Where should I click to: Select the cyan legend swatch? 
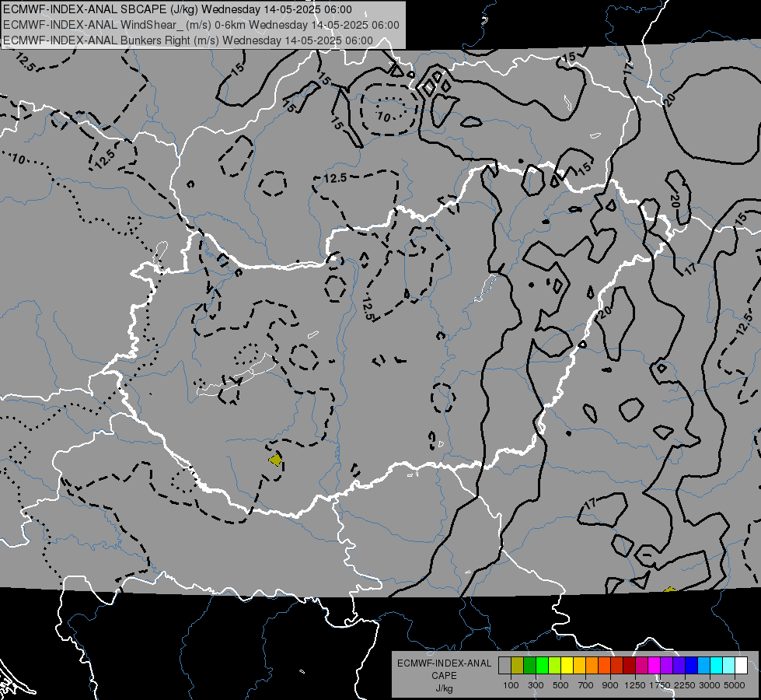717,665
